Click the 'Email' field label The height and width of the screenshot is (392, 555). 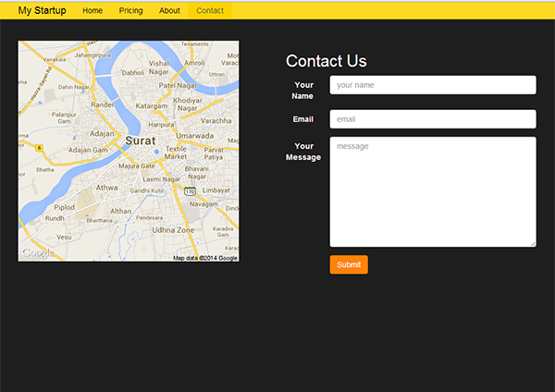pos(303,119)
